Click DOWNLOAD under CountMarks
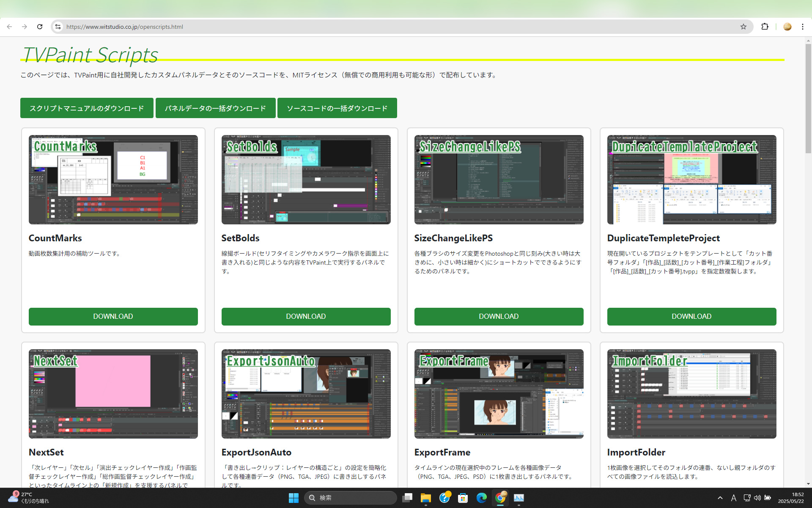This screenshot has width=812, height=508. coord(113,317)
